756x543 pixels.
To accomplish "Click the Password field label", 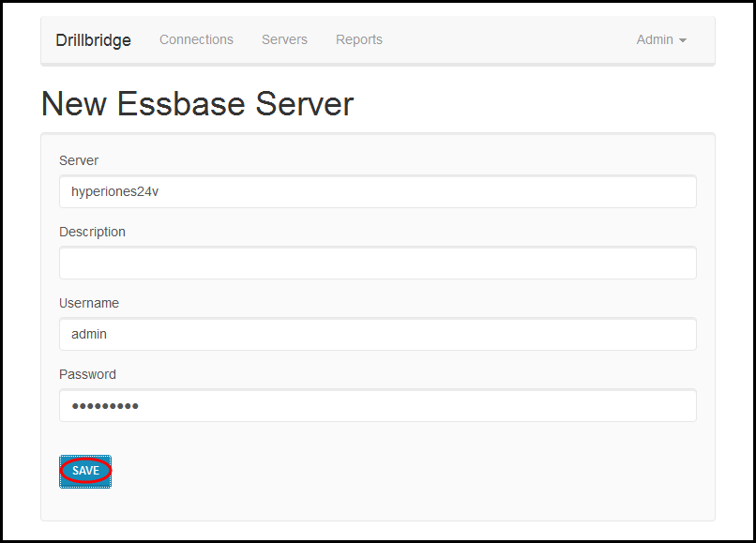I will click(87, 374).
